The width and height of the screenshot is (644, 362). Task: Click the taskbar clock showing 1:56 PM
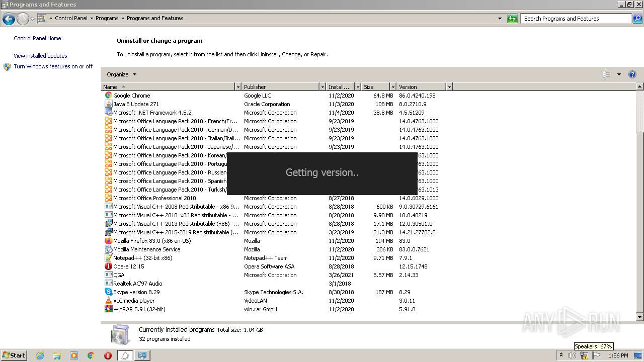coord(618,355)
